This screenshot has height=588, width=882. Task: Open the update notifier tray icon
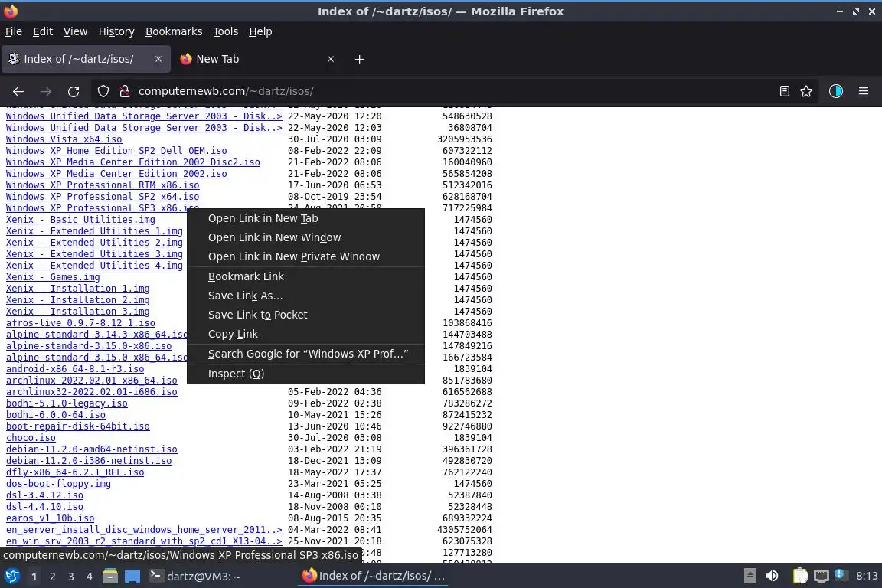pos(840,574)
